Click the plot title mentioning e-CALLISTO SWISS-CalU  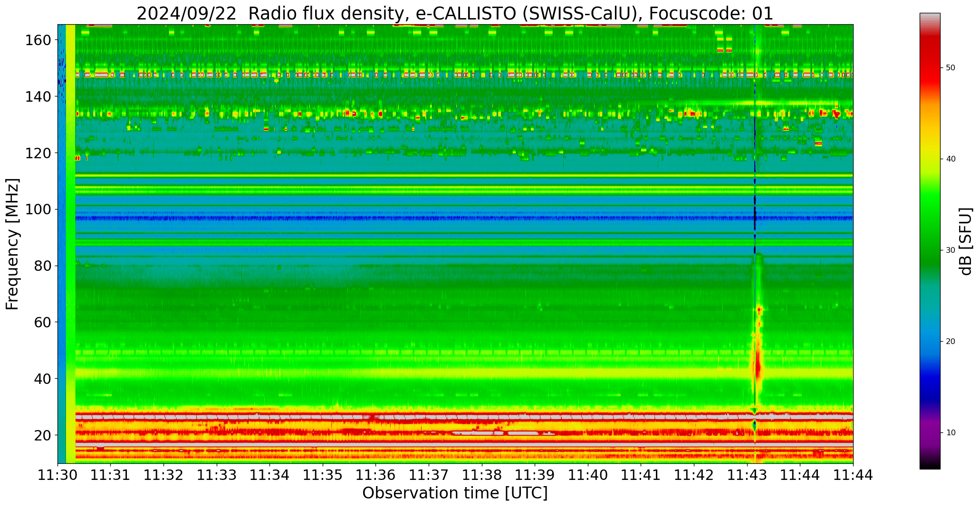pos(455,13)
